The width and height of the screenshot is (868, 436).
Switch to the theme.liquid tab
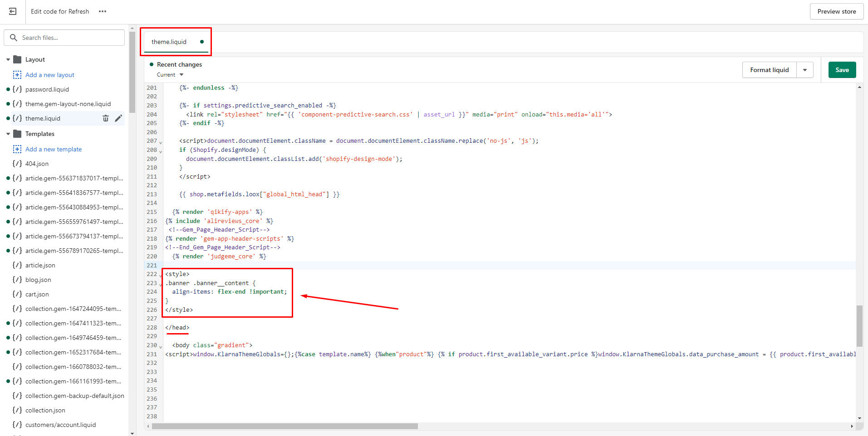click(176, 42)
